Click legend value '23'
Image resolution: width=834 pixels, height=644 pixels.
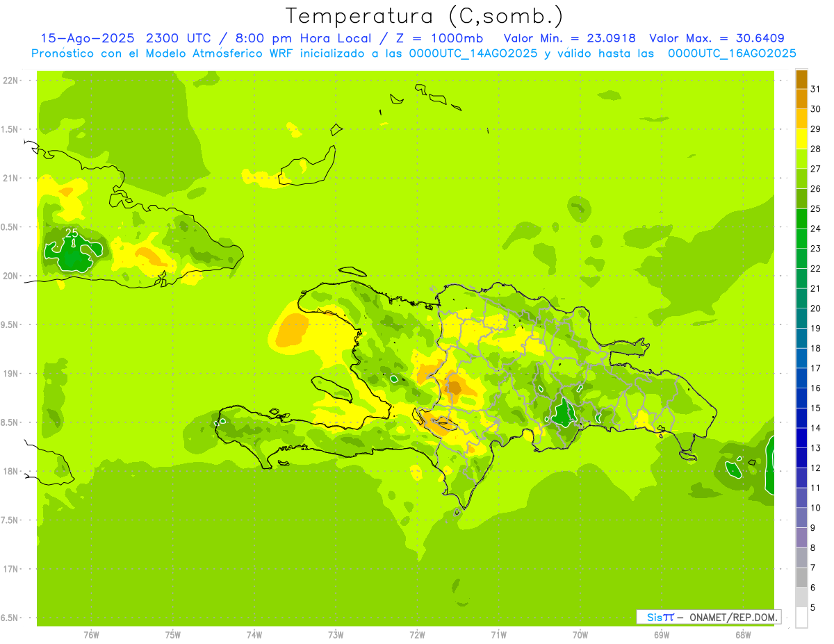[816, 249]
